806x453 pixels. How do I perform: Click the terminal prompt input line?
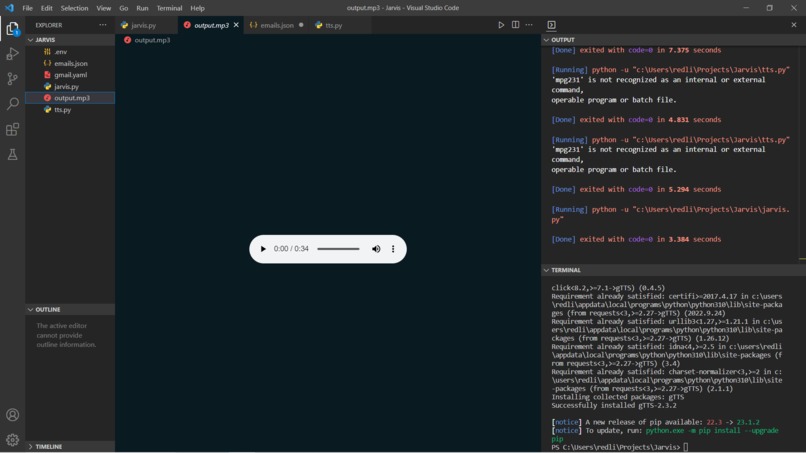(x=620, y=447)
